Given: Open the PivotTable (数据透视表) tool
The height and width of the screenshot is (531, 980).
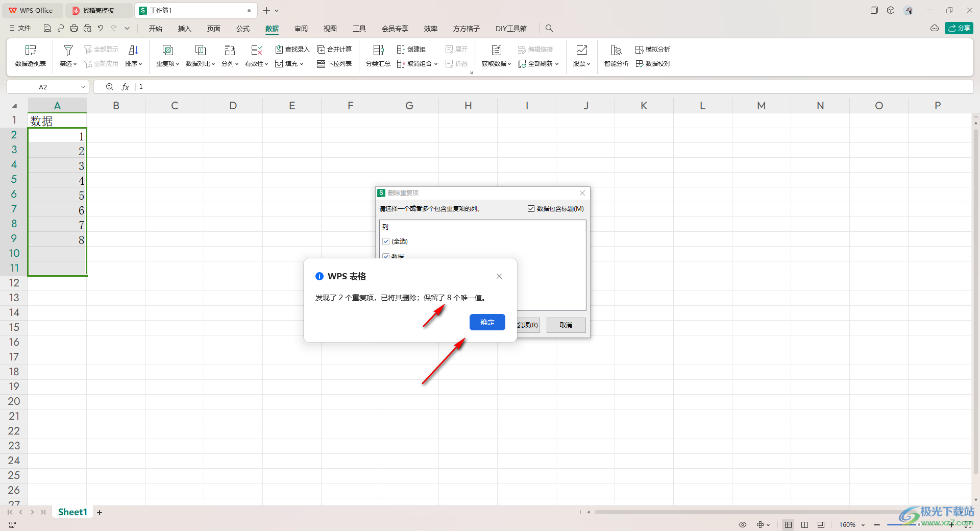Looking at the screenshot, I should point(31,56).
